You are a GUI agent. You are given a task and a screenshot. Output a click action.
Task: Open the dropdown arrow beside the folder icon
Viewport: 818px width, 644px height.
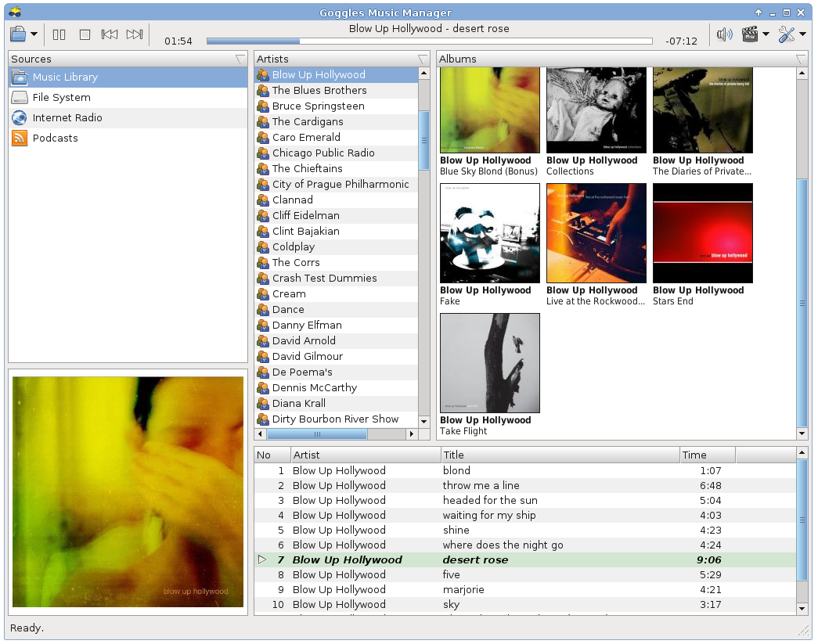[x=34, y=35]
